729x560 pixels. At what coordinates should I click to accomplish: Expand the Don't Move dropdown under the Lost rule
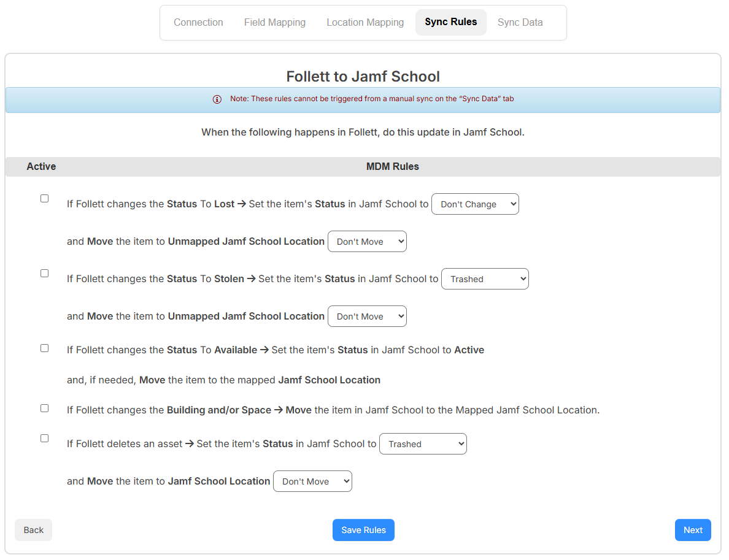click(x=367, y=241)
